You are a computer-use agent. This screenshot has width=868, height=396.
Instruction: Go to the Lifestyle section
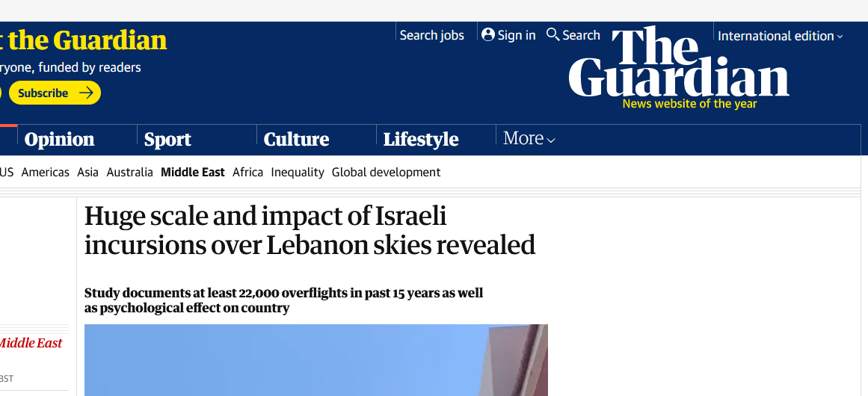pyautogui.click(x=421, y=139)
